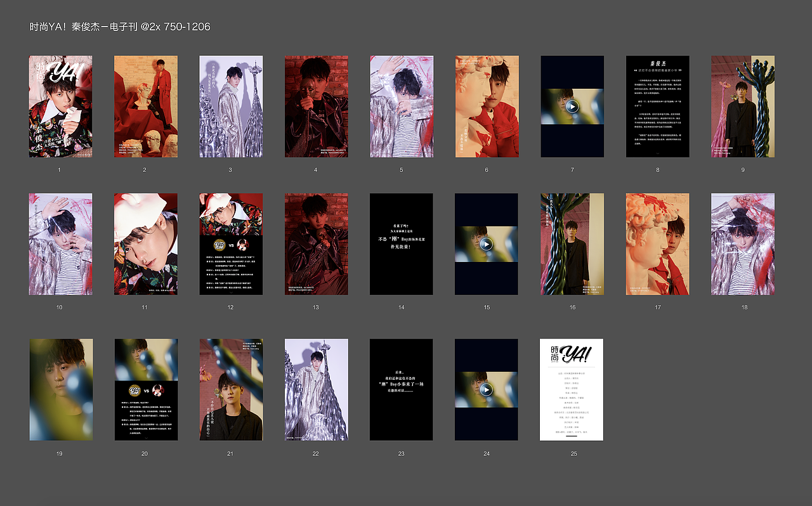Screen dimensions: 812x506
Task: Click the 时尚YA! logo on page 25
Action: click(572, 353)
